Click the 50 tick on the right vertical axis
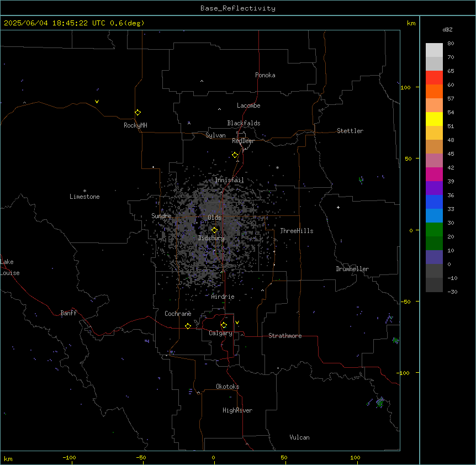This screenshot has width=476, height=465. click(408, 158)
